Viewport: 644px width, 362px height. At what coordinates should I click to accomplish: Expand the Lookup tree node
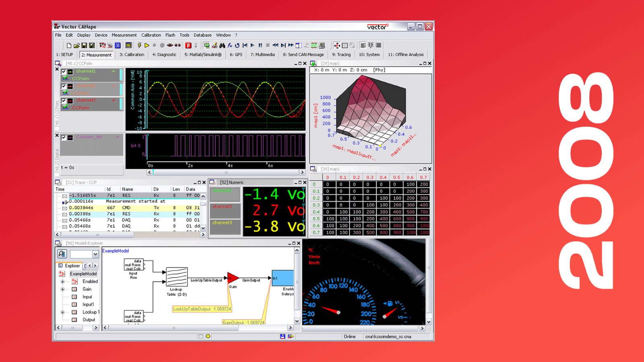(x=63, y=312)
